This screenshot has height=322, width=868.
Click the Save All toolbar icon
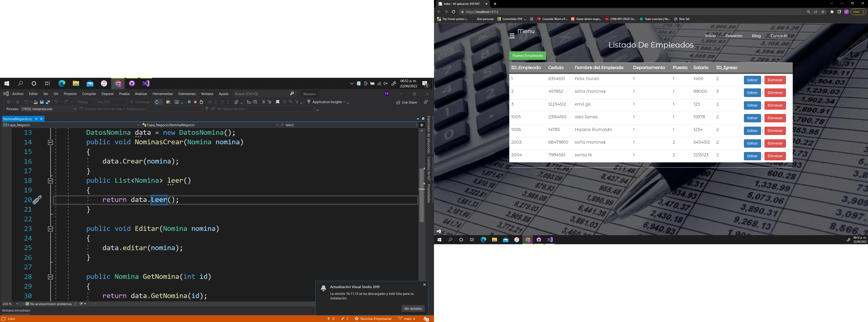tap(48, 102)
